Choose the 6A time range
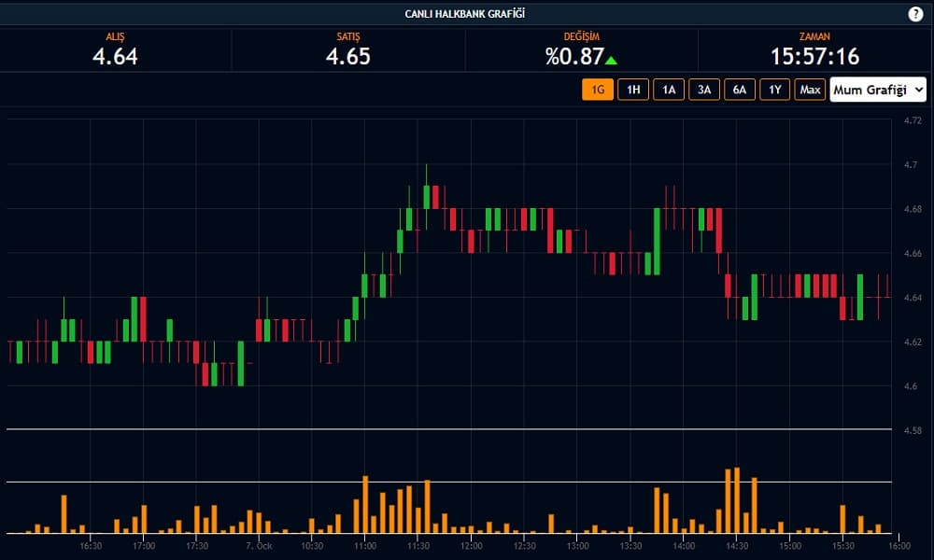 (x=739, y=90)
